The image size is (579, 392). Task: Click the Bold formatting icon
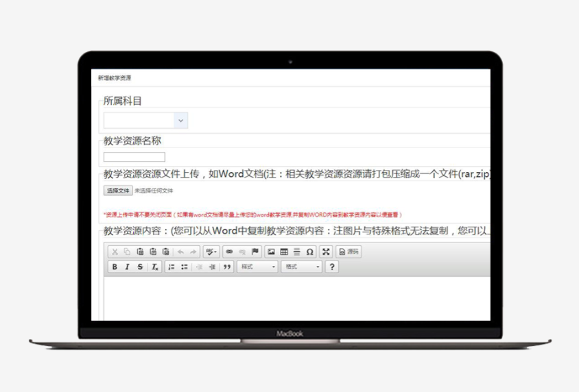pyautogui.click(x=115, y=267)
